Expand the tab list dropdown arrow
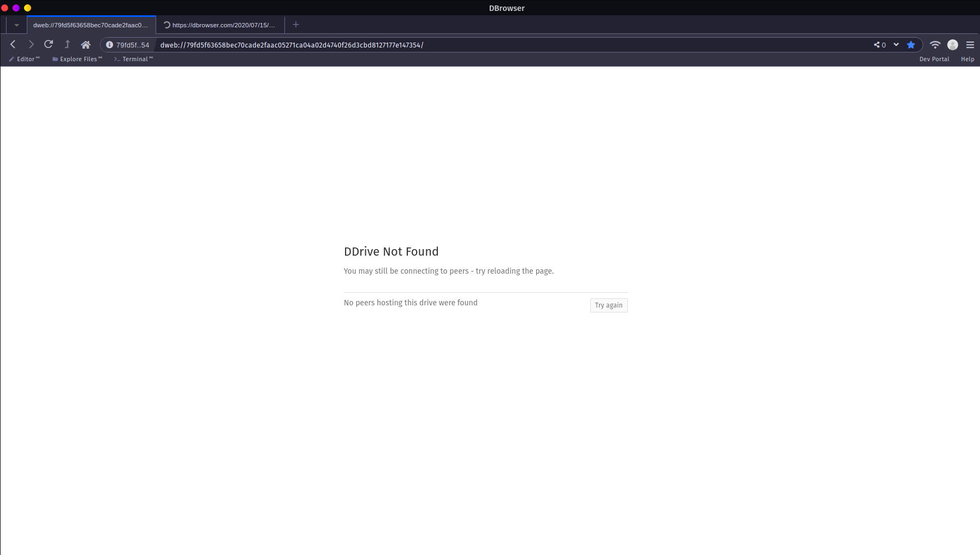 [x=16, y=25]
